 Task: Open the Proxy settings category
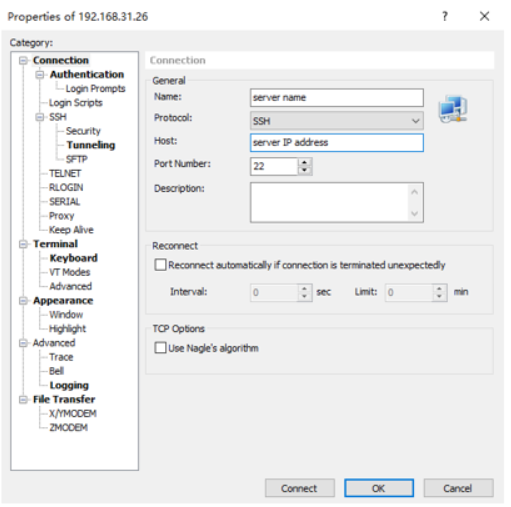tap(61, 216)
